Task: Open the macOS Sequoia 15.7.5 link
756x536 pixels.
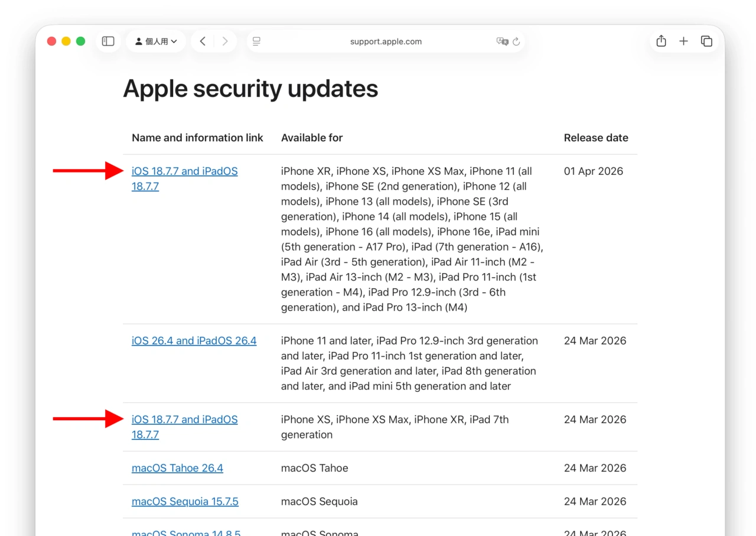Action: point(185,501)
